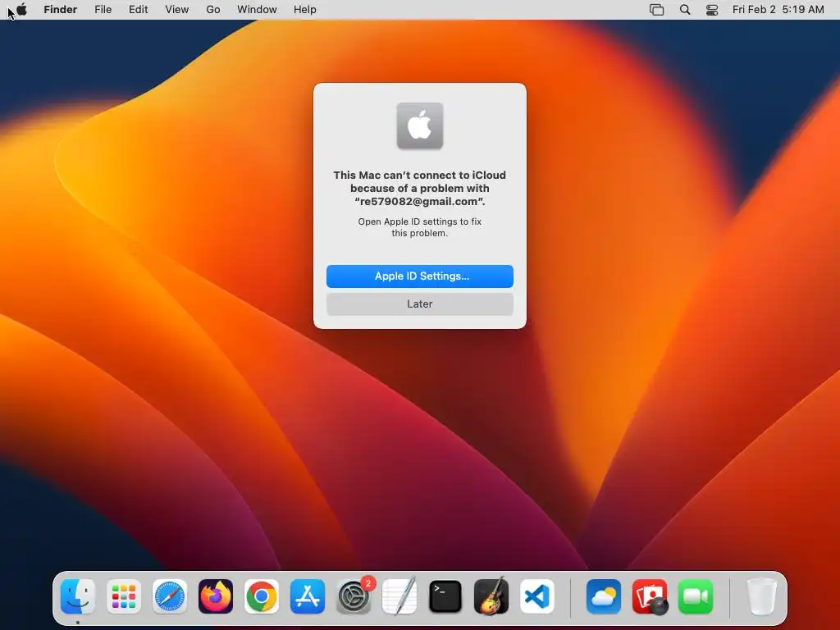Viewport: 840px width, 630px height.
Task: Open the Finder menu
Action: point(61,10)
